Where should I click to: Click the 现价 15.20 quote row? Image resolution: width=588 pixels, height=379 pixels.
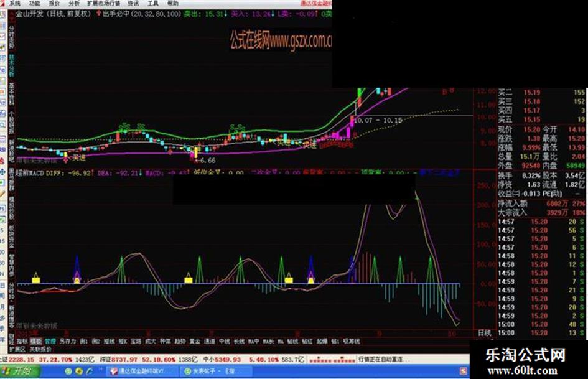click(x=519, y=129)
